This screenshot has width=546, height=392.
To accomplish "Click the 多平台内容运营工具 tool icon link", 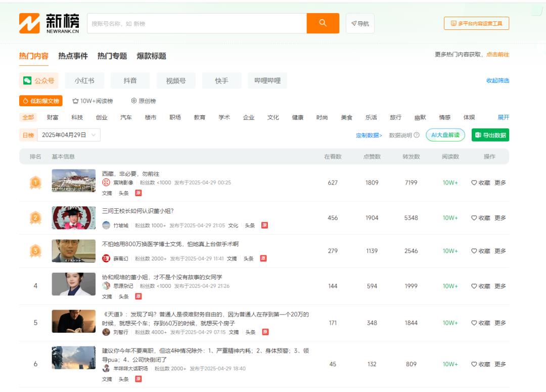I will click(475, 23).
